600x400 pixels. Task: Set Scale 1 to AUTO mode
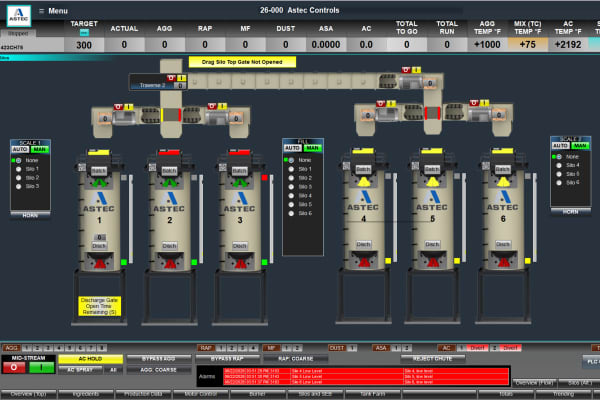click(x=20, y=150)
